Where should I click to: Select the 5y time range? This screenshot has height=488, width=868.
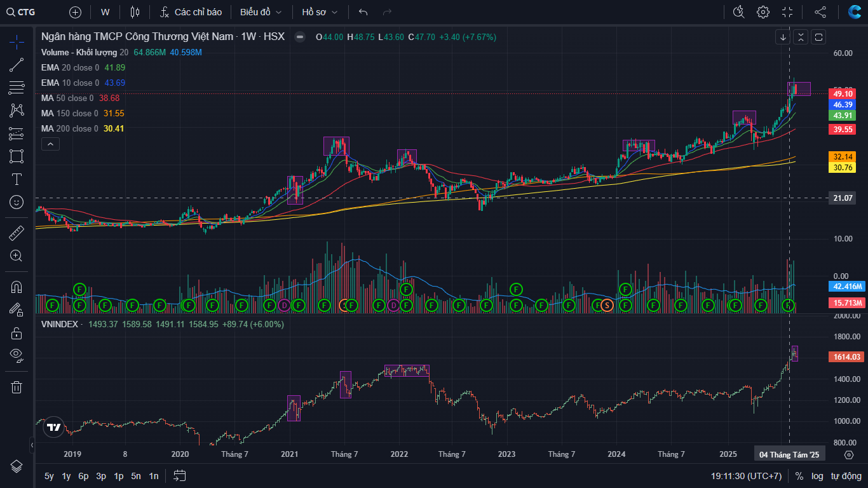49,476
